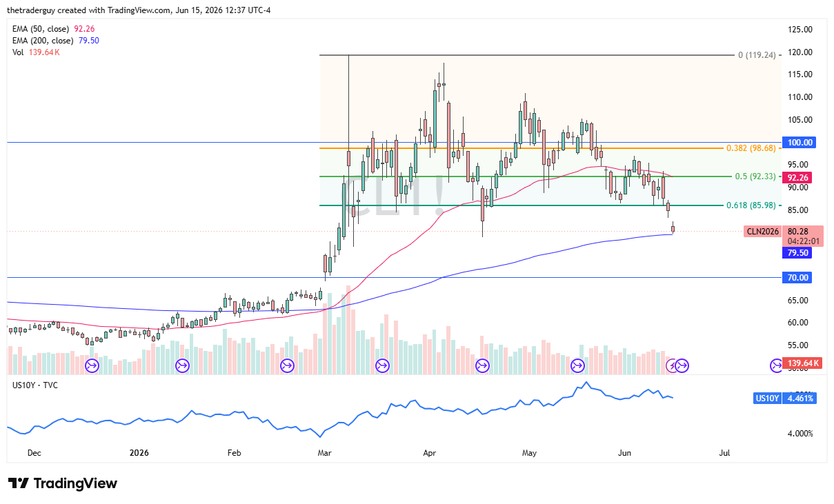
Task: Select the Fibonacci label 0.382 (98.68)
Action: point(752,148)
